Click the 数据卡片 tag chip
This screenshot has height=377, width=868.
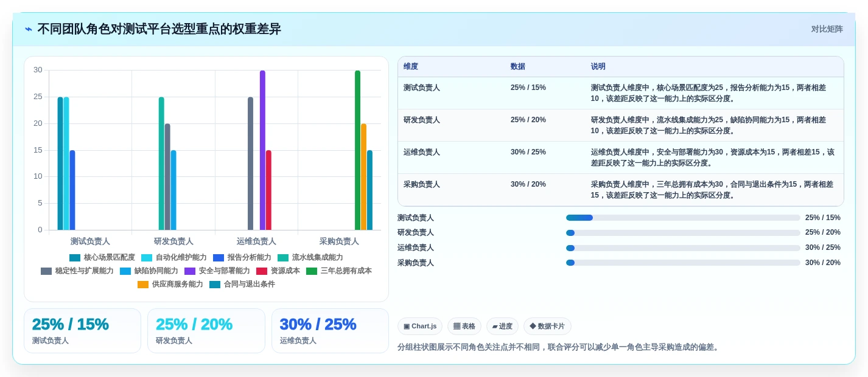click(x=547, y=326)
